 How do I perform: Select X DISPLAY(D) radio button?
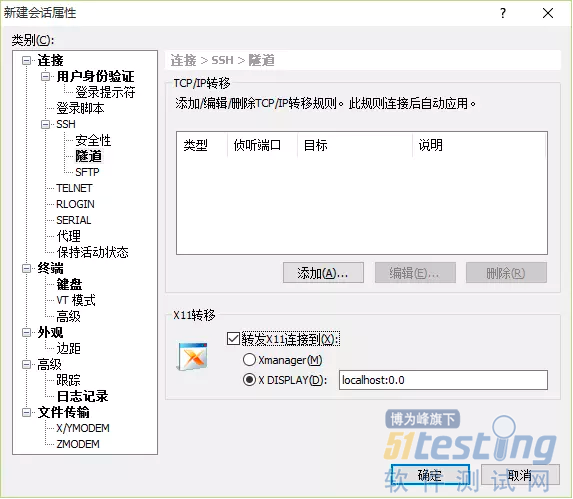pos(249,380)
